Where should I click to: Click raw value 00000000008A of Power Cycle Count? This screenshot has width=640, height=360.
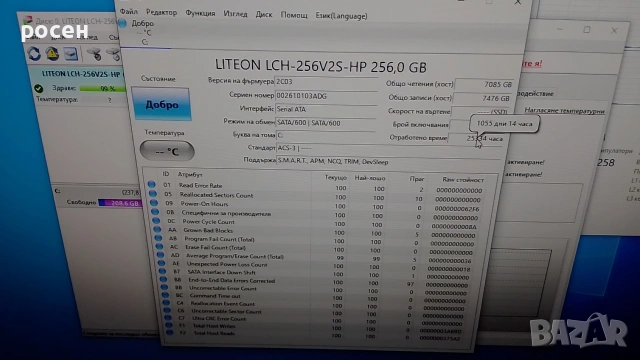(x=454, y=226)
